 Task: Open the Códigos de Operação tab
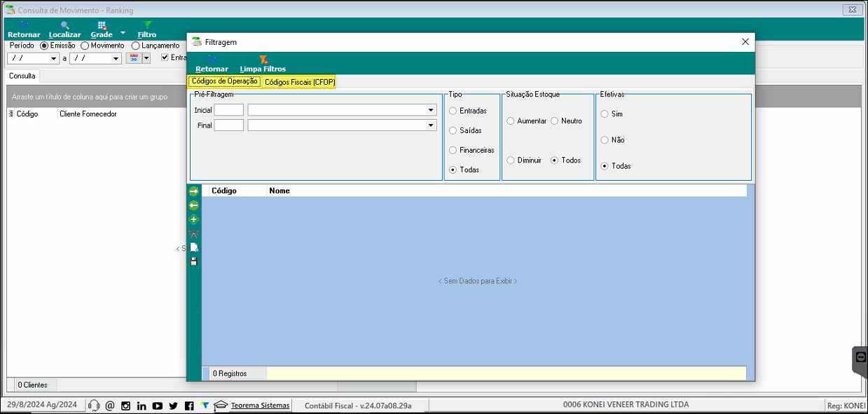(224, 81)
